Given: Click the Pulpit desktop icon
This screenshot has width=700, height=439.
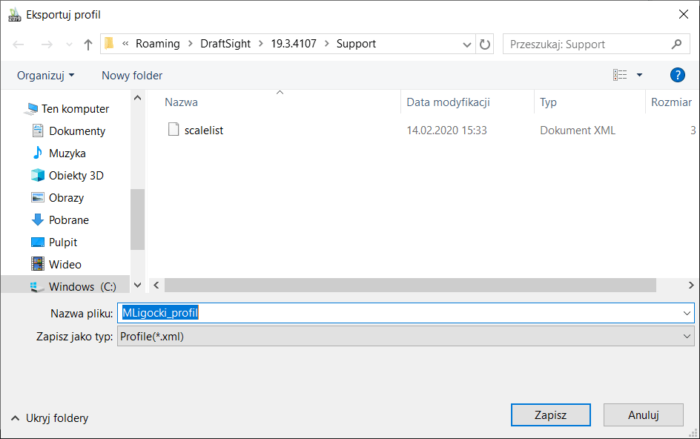Looking at the screenshot, I should click(x=38, y=242).
